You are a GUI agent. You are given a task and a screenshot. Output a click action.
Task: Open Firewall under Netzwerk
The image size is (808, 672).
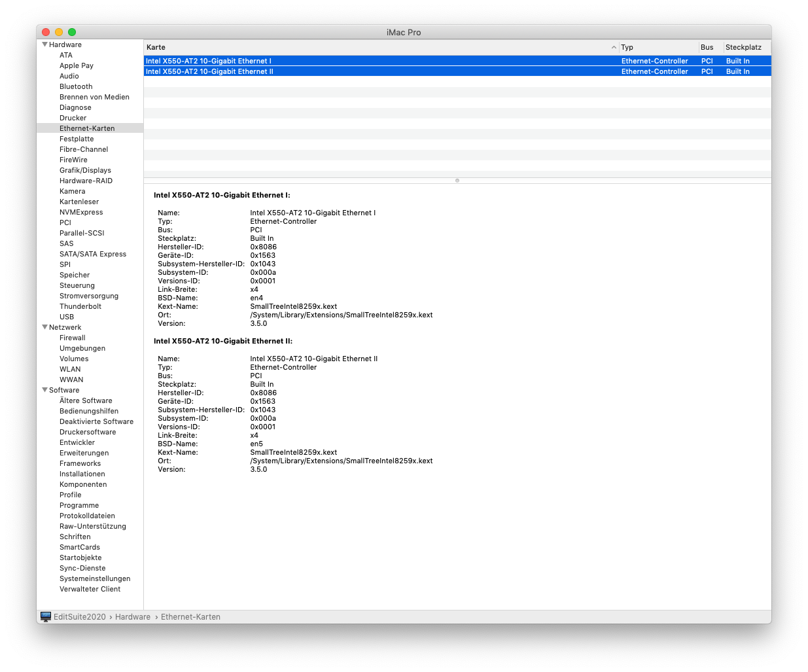point(73,338)
